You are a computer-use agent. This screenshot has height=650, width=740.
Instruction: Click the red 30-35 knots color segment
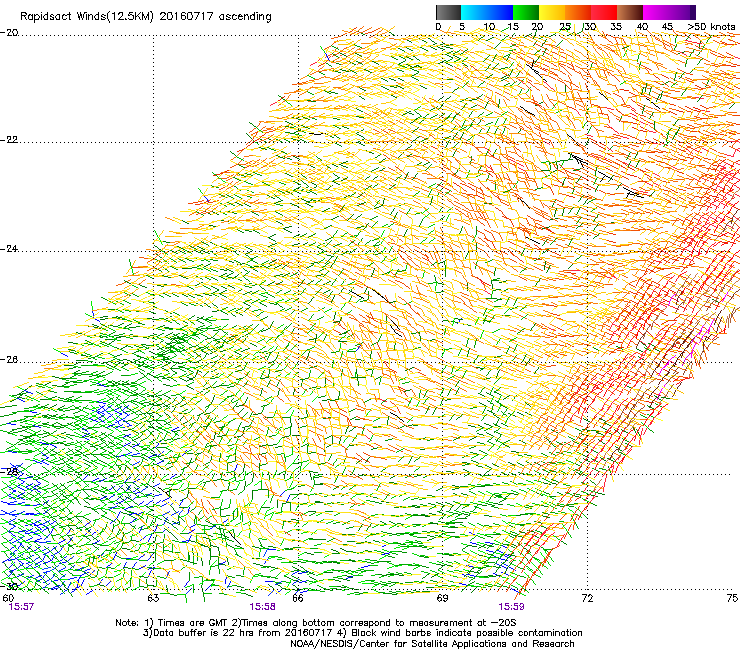(604, 12)
